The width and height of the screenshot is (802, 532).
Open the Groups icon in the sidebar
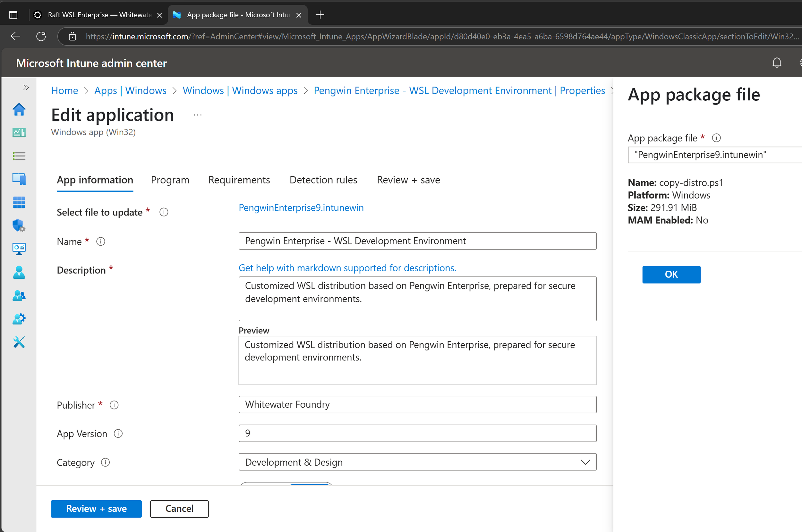[19, 296]
